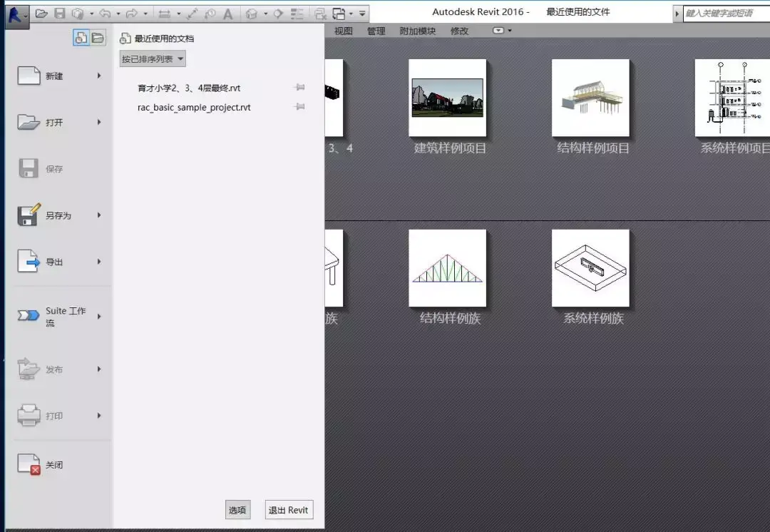
Task: Click the New (新建) document icon
Action: [x=29, y=76]
